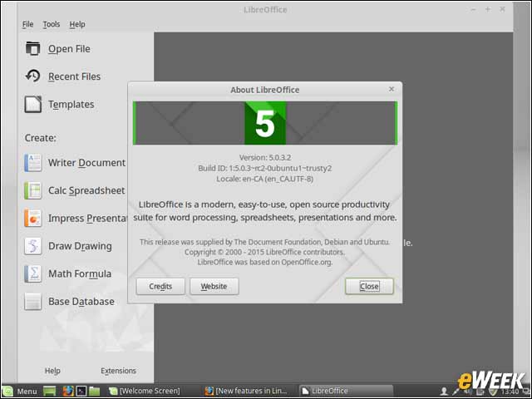
Task: Create a new Calc Spreadsheet
Action: (86, 190)
